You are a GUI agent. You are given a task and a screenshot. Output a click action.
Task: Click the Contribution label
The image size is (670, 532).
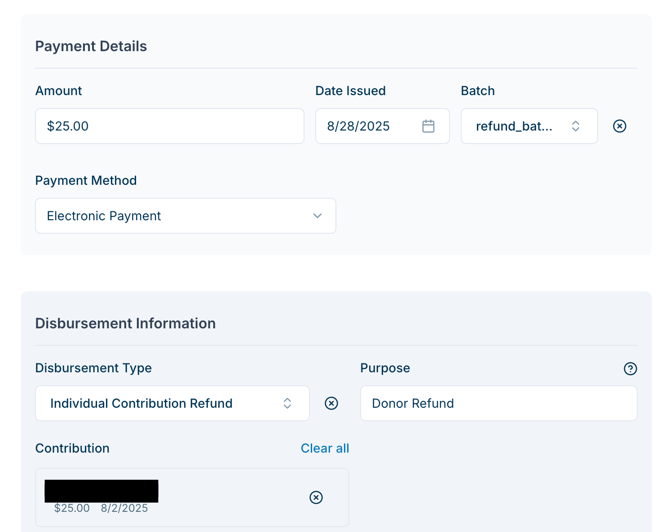pyautogui.click(x=72, y=448)
